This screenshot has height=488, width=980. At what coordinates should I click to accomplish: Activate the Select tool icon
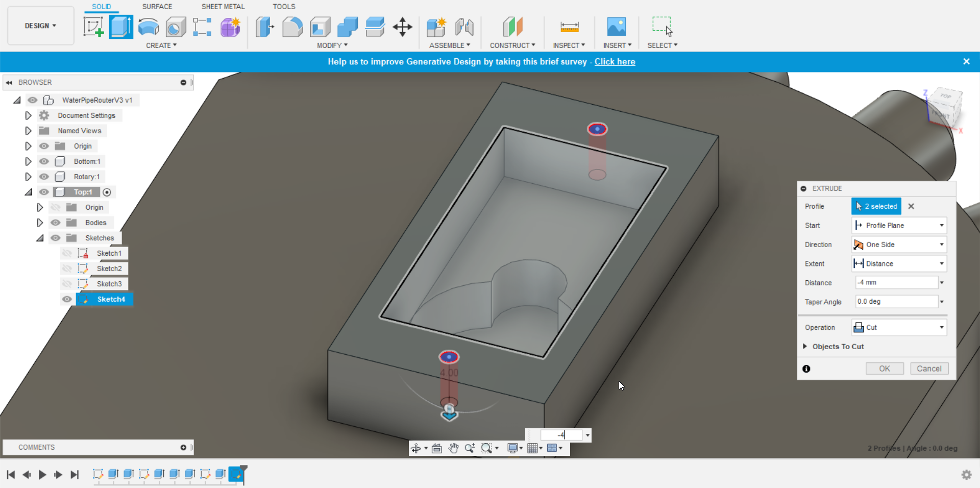(x=663, y=27)
